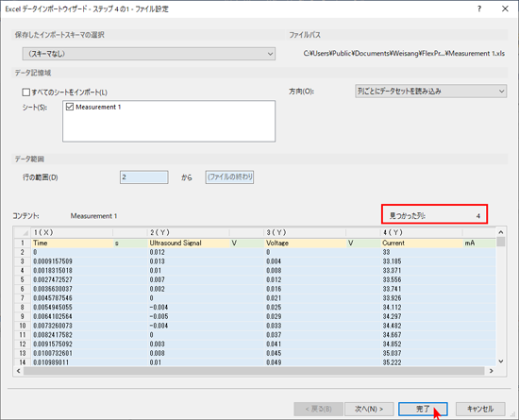The height and width of the screenshot is (420, 519).
Task: Open the saved import schema dropdown
Action: 149,54
